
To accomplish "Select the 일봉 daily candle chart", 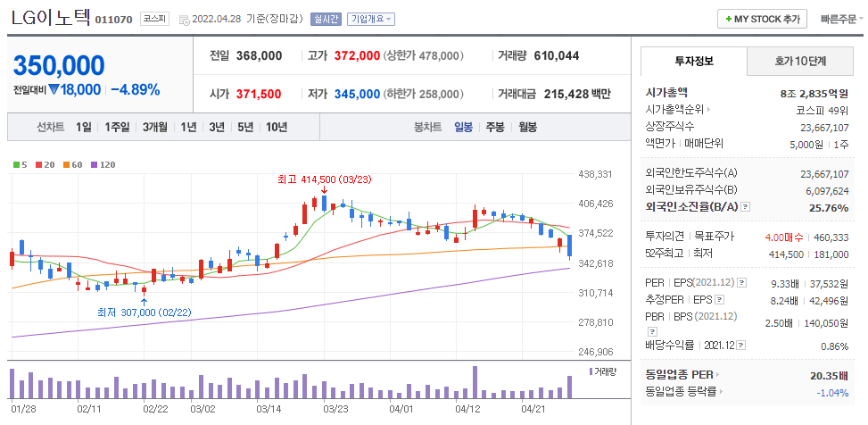I will pyautogui.click(x=463, y=127).
